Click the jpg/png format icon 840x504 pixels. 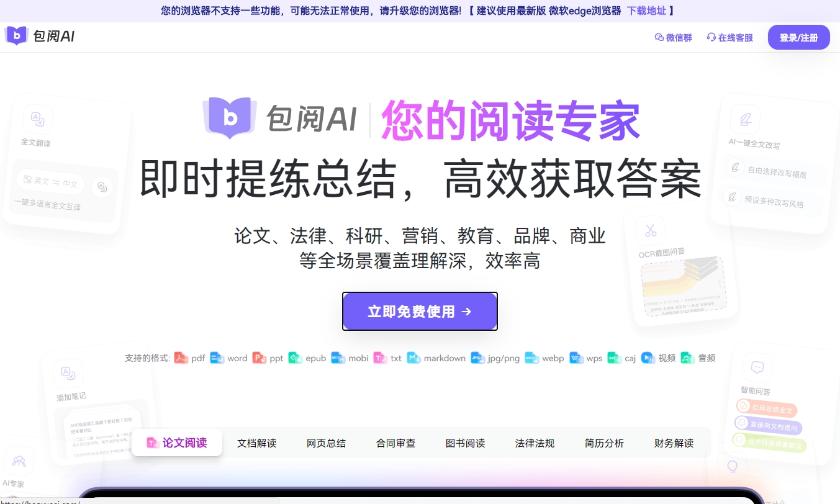(x=477, y=358)
